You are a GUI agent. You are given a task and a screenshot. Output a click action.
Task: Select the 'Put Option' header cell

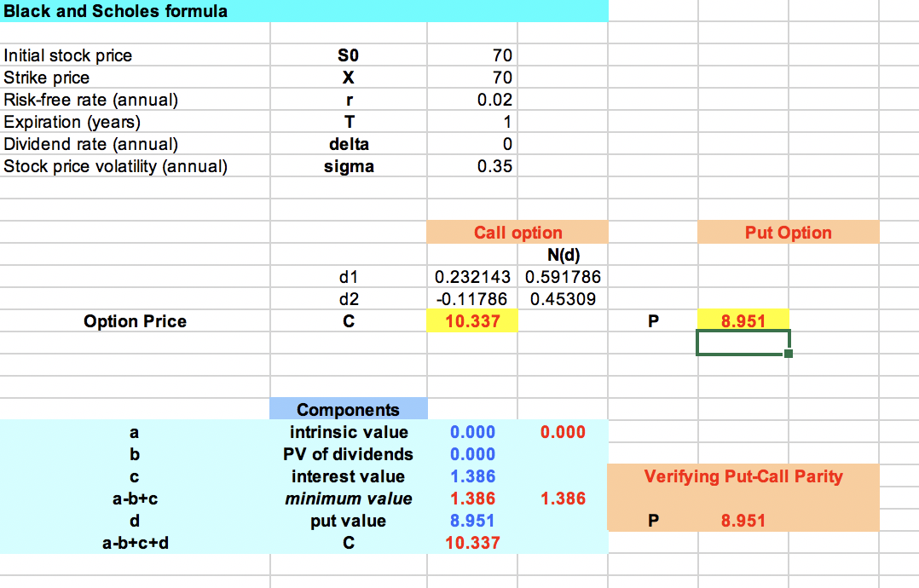[789, 233]
